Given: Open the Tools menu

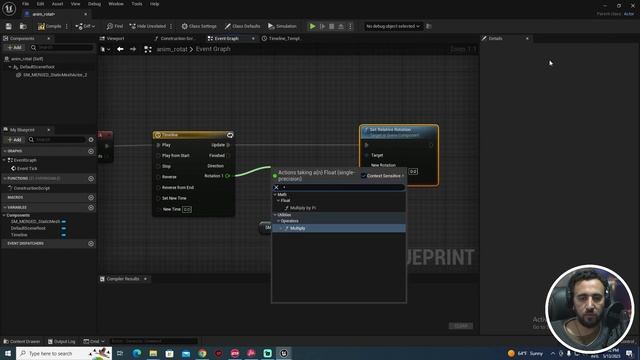Looking at the screenshot, I should tap(137, 4).
